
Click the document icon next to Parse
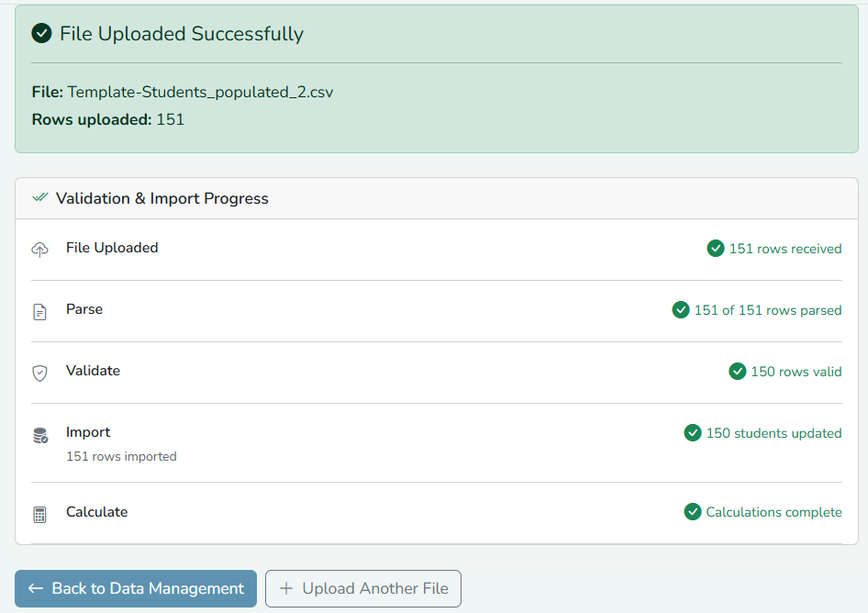[x=39, y=312]
